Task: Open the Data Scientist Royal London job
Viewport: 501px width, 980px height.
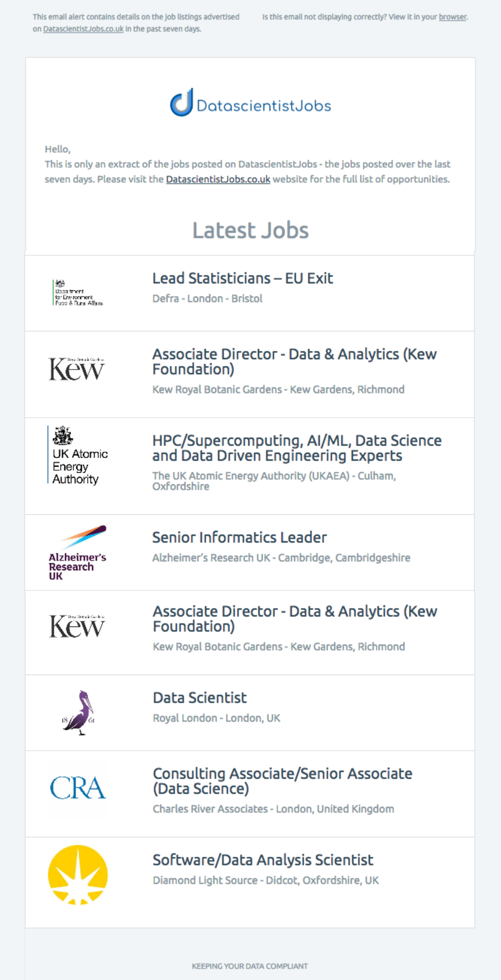Action: (x=200, y=698)
